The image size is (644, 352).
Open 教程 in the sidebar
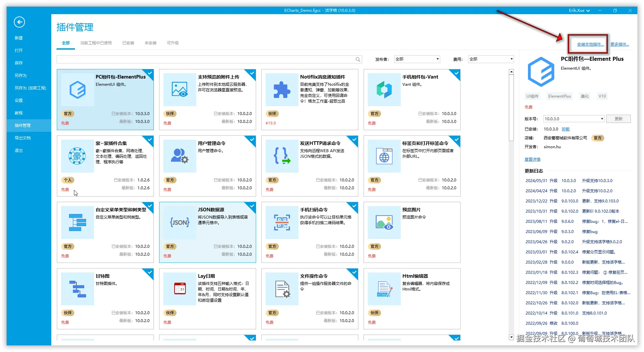pos(19,113)
